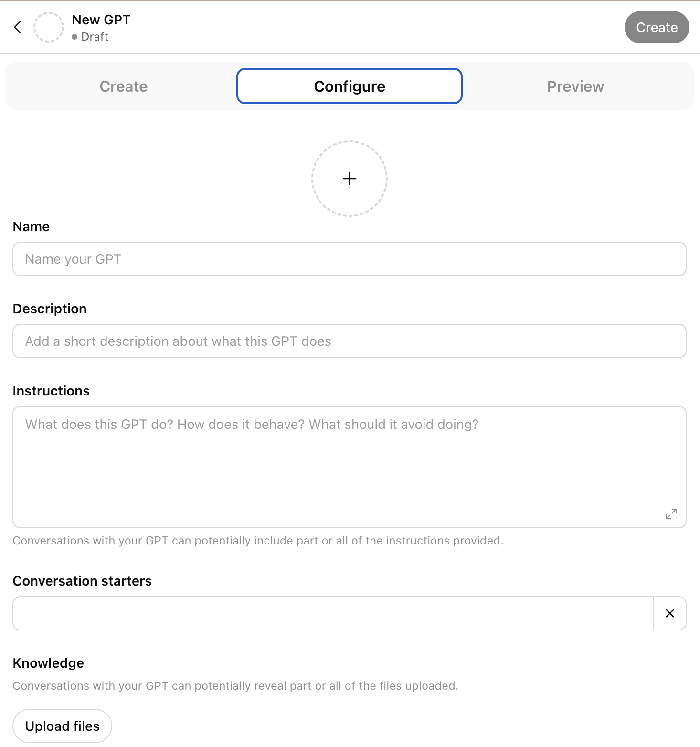Go back using the left arrow

[x=18, y=27]
